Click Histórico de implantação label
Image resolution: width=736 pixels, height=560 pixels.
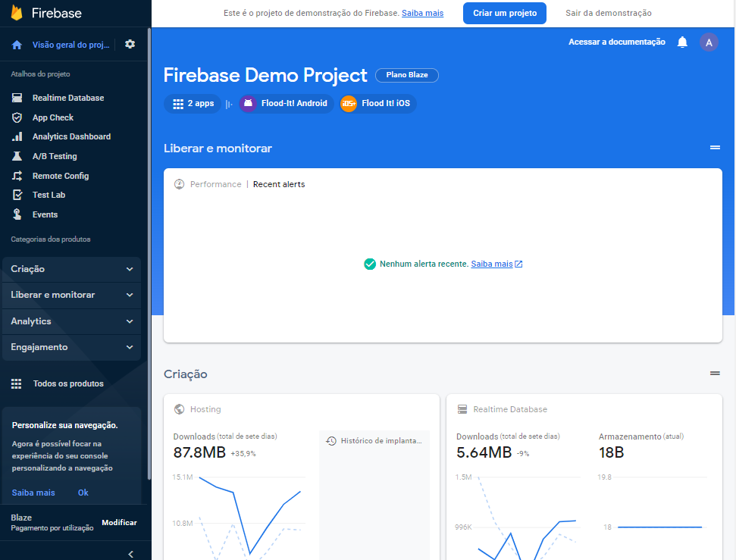[x=381, y=441]
